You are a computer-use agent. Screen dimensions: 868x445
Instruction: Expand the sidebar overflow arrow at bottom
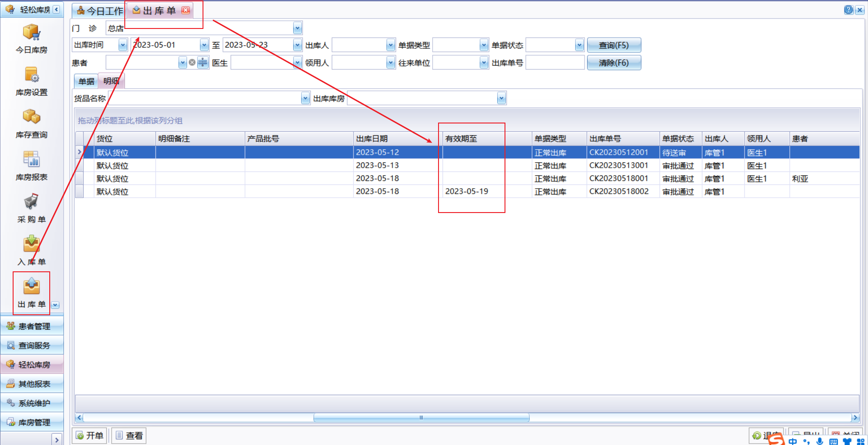tap(57, 440)
